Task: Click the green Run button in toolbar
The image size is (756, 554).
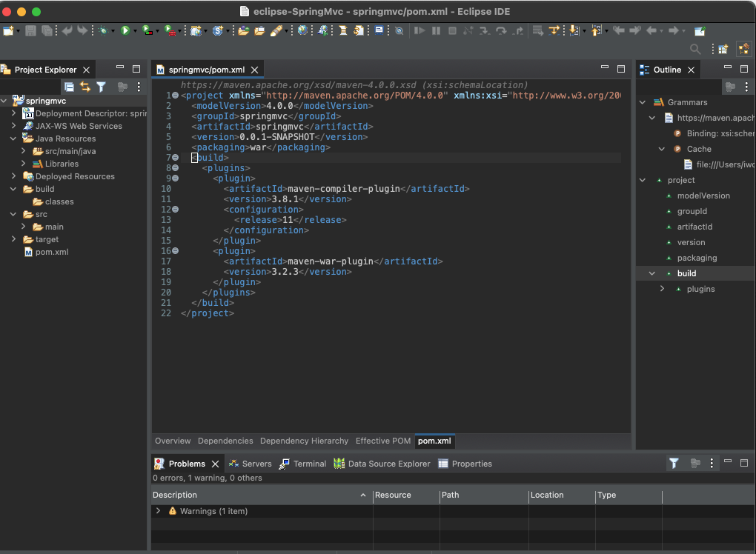Action: (x=125, y=30)
